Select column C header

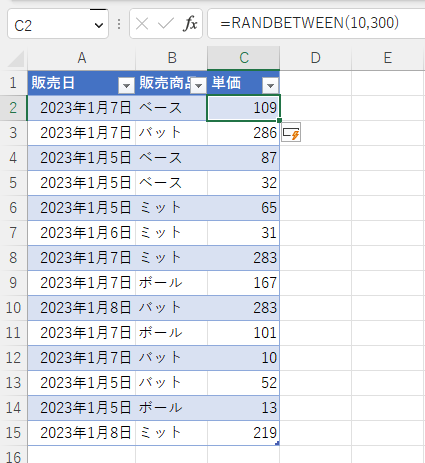point(244,58)
